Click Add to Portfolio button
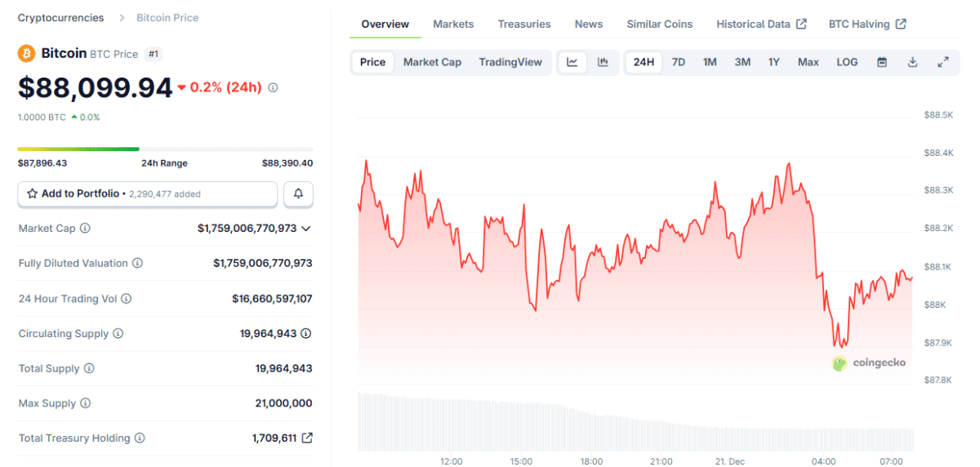Image resolution: width=980 pixels, height=467 pixels. point(148,193)
